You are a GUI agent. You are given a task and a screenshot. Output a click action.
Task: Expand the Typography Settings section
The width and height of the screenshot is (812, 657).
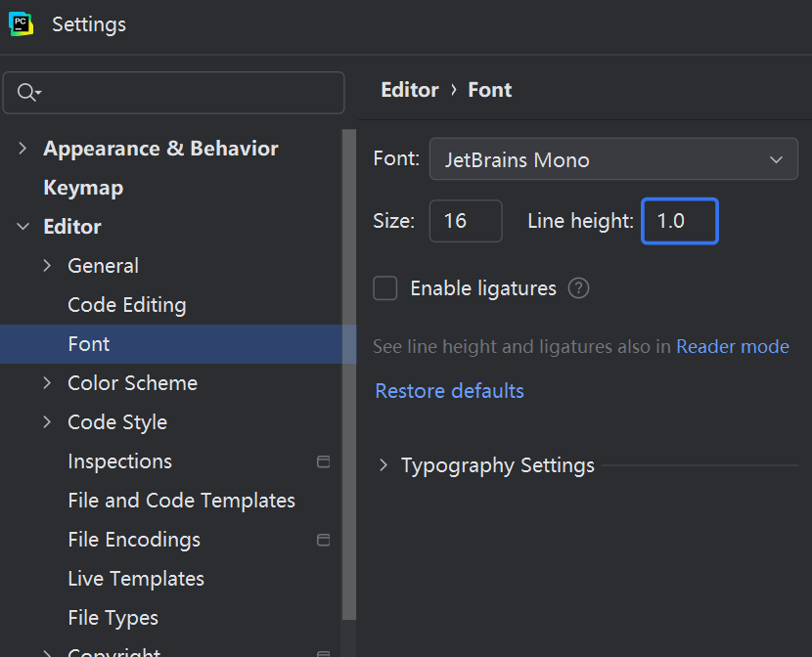[x=383, y=465]
